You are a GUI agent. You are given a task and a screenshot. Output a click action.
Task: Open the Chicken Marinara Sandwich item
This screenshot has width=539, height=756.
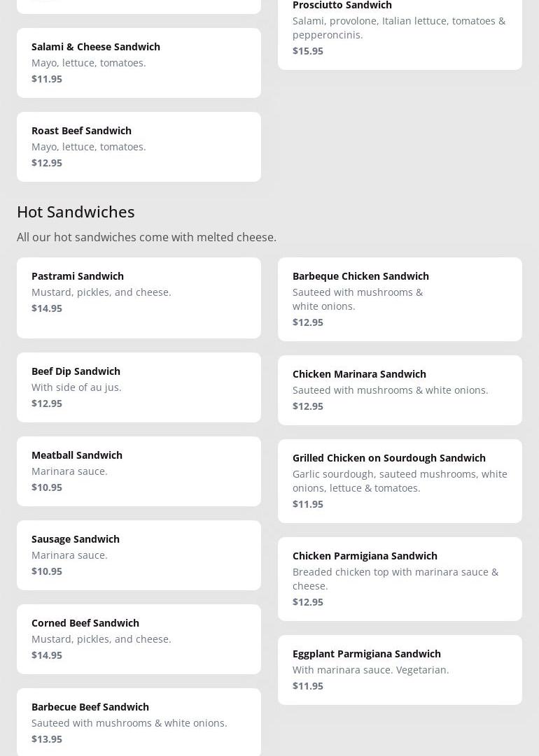coord(400,390)
